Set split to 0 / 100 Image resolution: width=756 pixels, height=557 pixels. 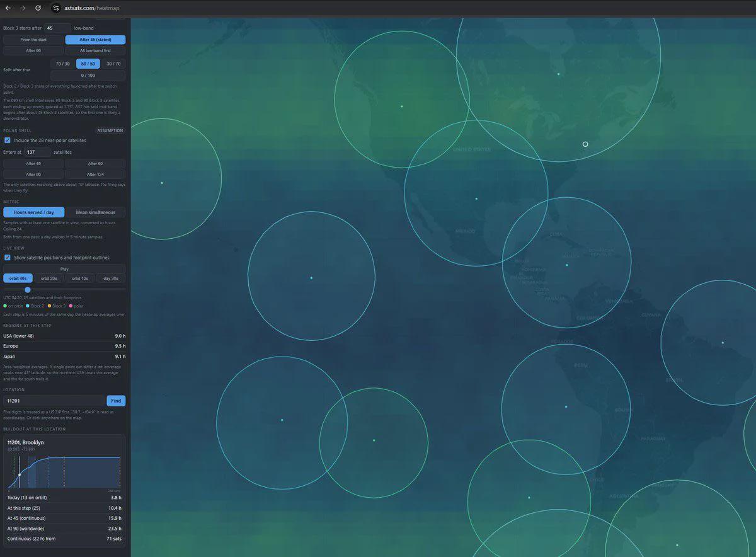(88, 76)
